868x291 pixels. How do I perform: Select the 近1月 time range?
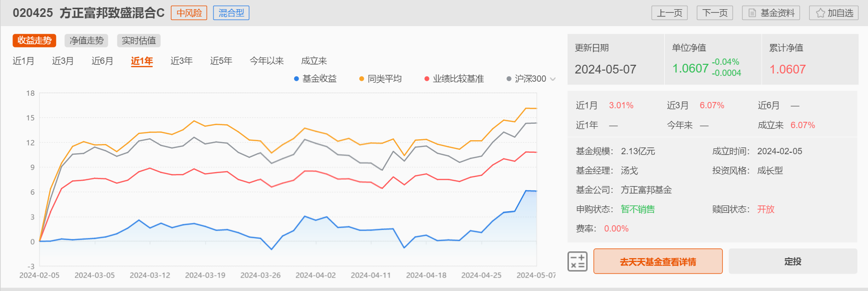point(23,61)
